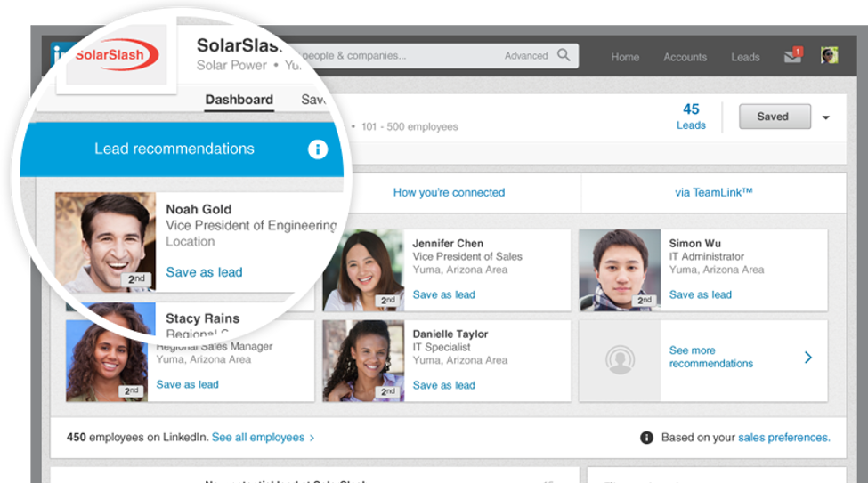Screen dimensions: 868x483
Task: Open Jennifer Chen's profile photo
Action: pos(364,270)
